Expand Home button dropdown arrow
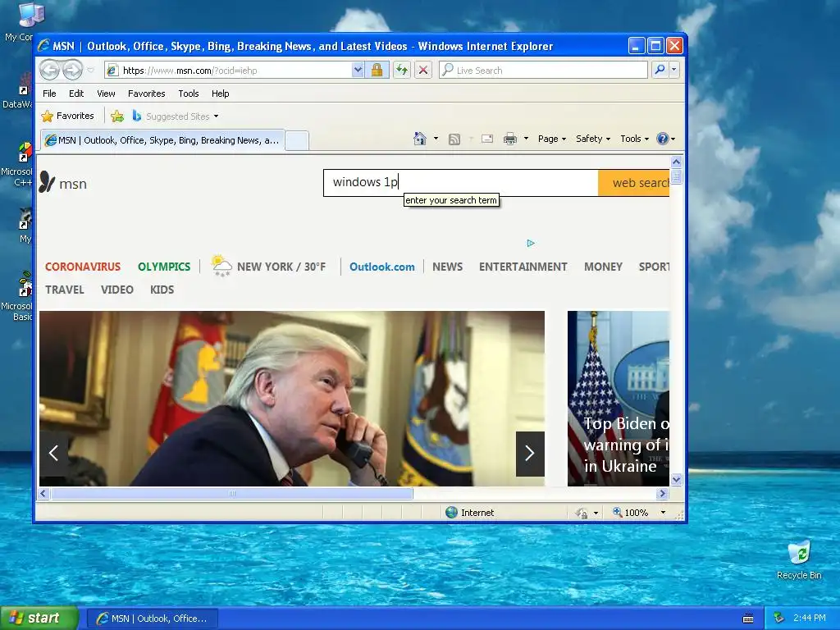 tap(436, 139)
